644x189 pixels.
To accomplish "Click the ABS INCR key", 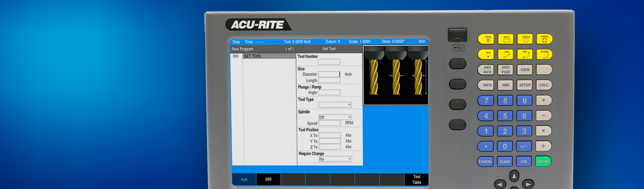I will (x=485, y=70).
